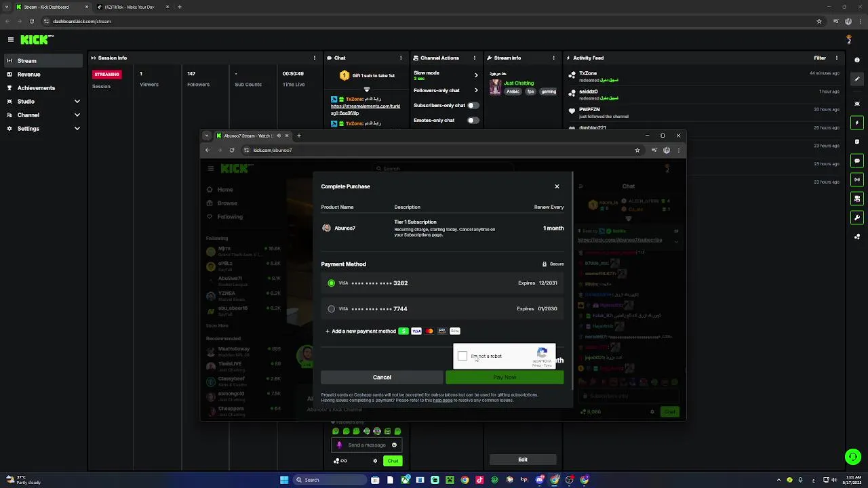Click the purple microphone icon in message box
Image resolution: width=868 pixels, height=488 pixels.
coord(340,445)
